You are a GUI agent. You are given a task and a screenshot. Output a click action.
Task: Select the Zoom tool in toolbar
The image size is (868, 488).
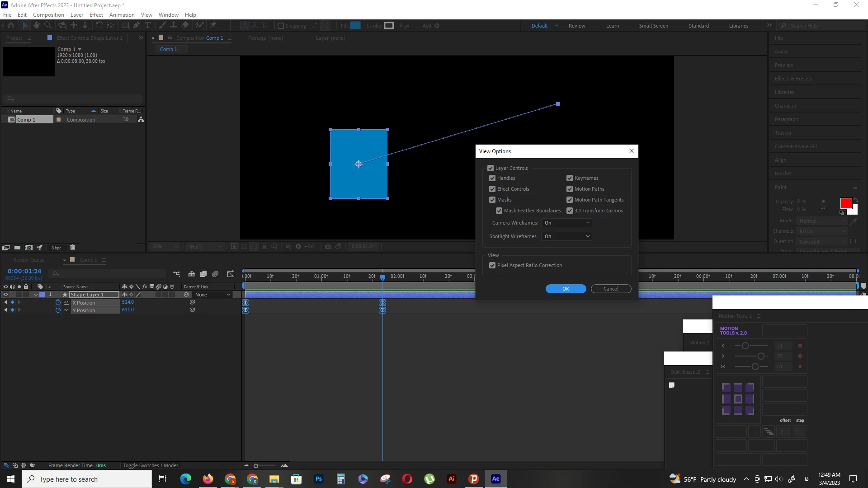47,26
